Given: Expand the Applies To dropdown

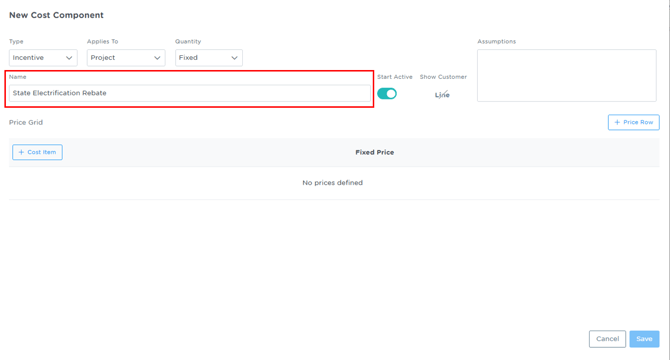Looking at the screenshot, I should pos(126,58).
